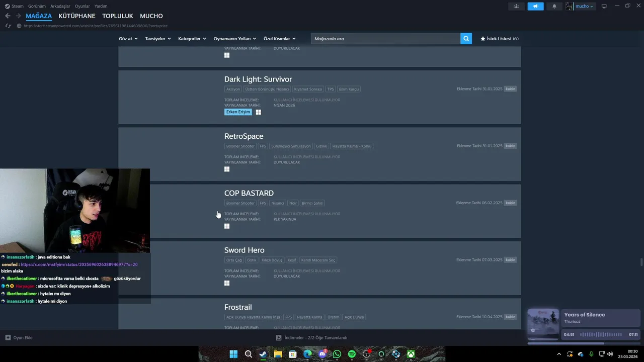Click the x.com link in chat overlay
Image resolution: width=644 pixels, height=362 pixels.
point(79,264)
